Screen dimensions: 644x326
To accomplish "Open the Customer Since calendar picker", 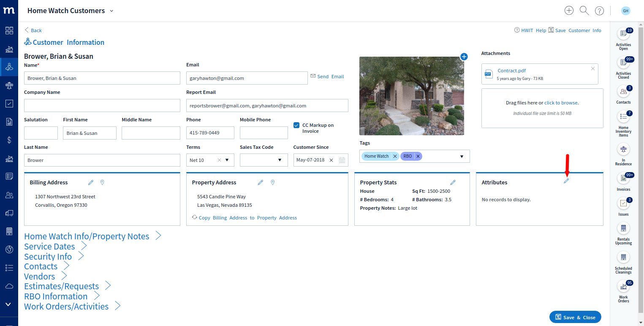I will point(342,160).
